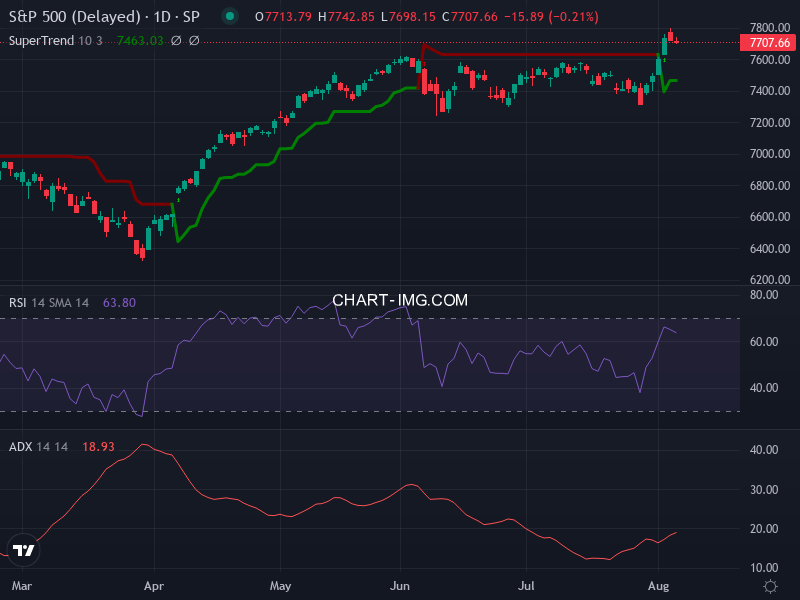Click the S&P 500 (Delayed) symbol title
Viewport: 800px width, 600px height.
(74, 17)
